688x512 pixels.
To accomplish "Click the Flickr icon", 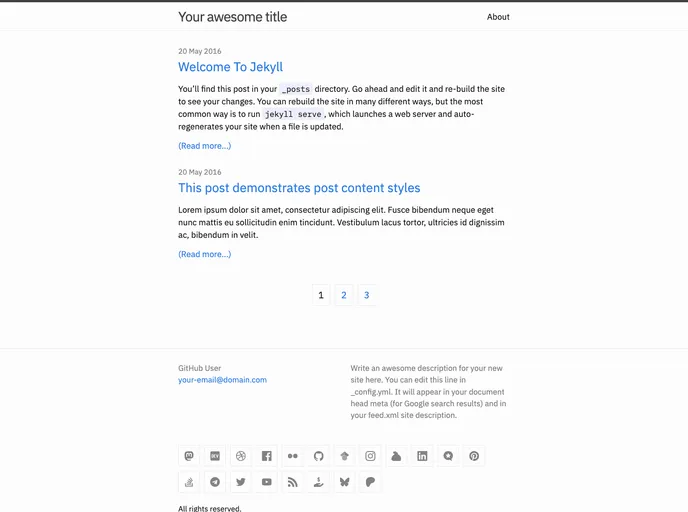I will tap(293, 456).
